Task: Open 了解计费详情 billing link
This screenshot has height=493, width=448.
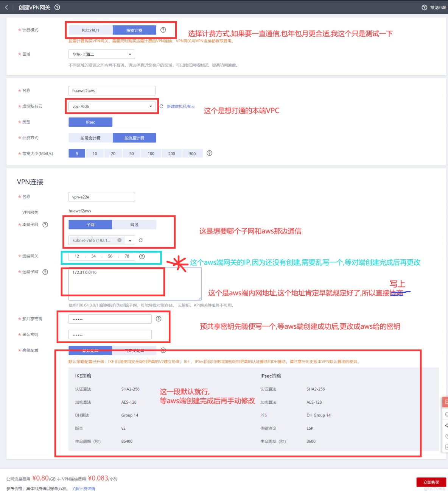Action: click(x=83, y=489)
